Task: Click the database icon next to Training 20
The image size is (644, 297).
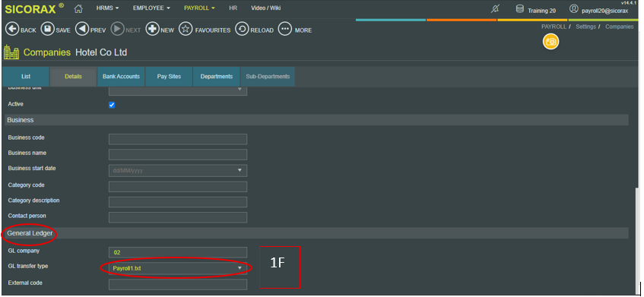Action: point(519,9)
